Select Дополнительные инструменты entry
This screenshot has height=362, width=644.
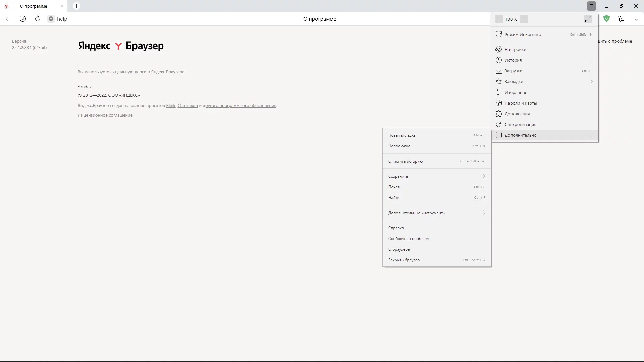coord(437,213)
